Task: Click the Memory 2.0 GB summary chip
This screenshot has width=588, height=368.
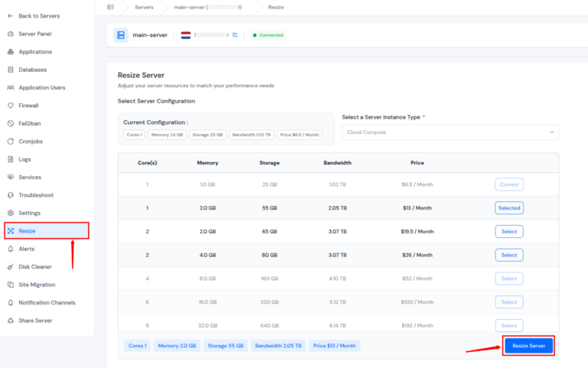Action: [177, 346]
